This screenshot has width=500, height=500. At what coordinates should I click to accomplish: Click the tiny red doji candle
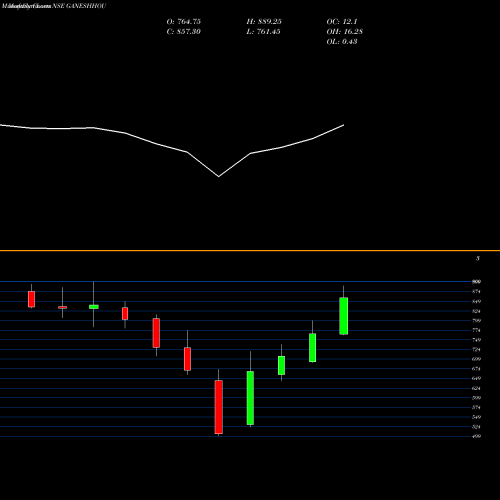62,307
